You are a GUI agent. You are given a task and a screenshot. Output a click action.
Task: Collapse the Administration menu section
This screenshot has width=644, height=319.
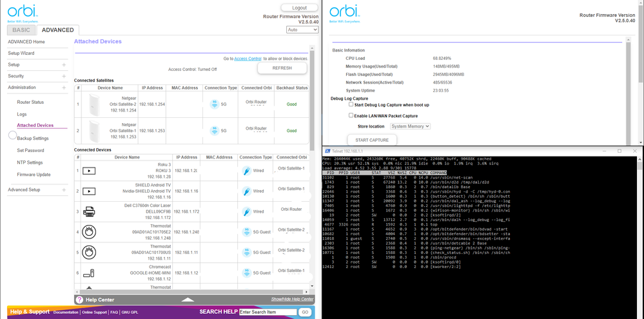(64, 88)
